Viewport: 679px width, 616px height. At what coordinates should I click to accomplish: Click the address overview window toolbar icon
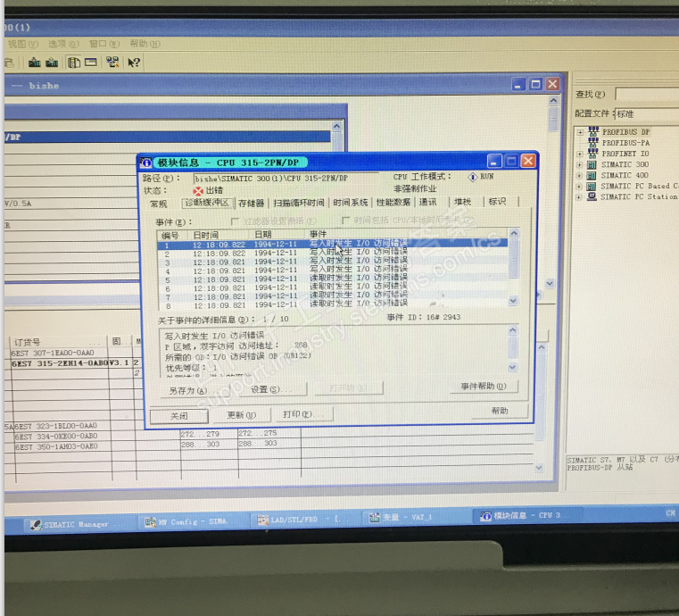coord(90,62)
